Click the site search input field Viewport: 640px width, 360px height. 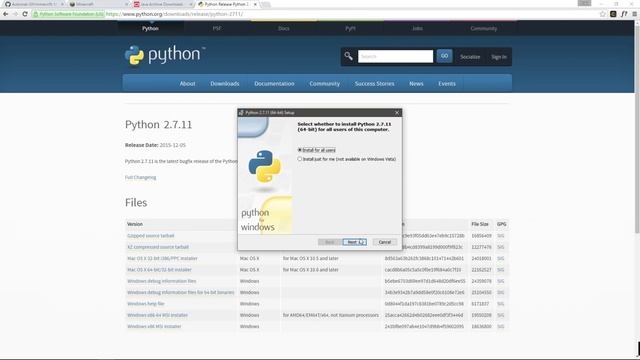(396, 56)
